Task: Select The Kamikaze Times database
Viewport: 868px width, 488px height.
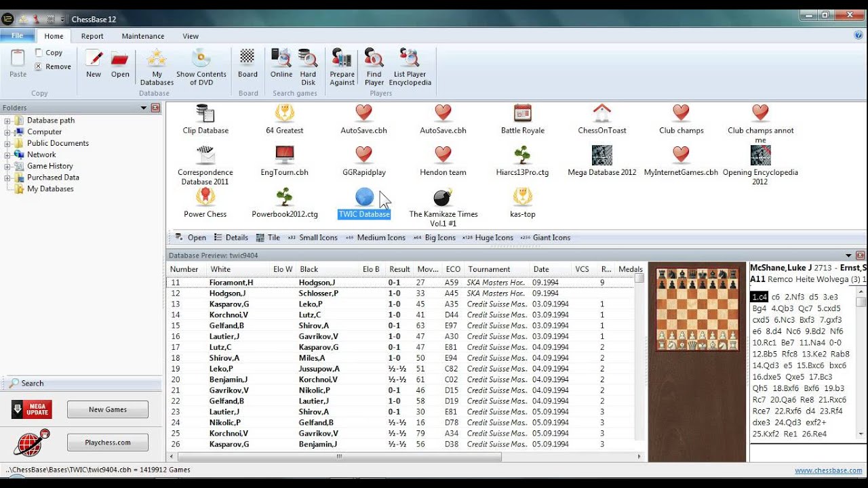Action: pos(443,207)
